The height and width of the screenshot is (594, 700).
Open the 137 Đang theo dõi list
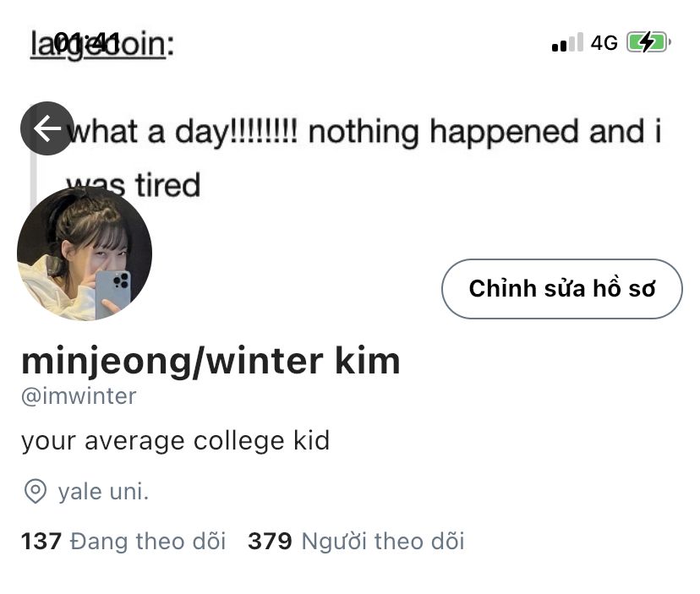pyautogui.click(x=123, y=541)
